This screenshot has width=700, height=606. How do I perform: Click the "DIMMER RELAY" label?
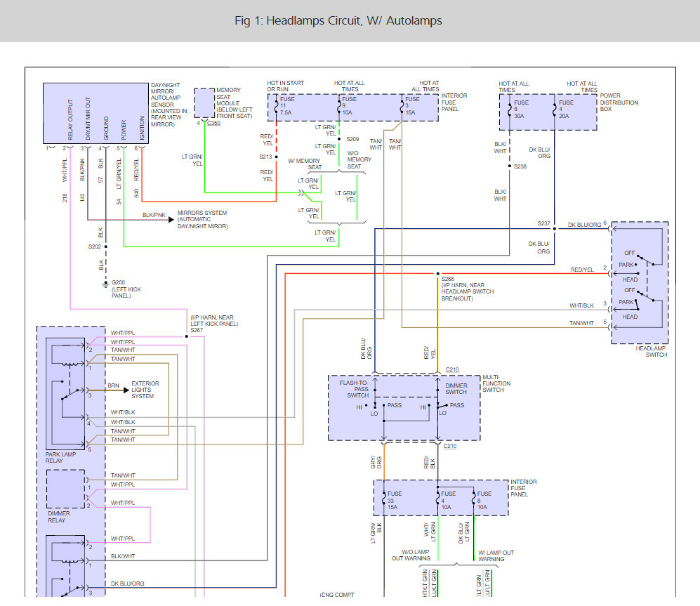[x=58, y=517]
